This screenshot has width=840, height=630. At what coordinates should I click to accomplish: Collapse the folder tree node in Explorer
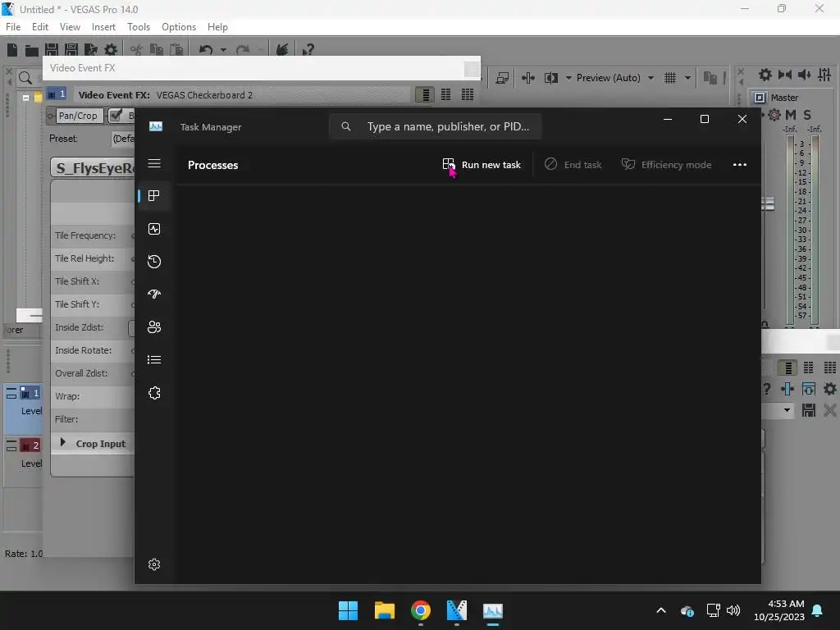coord(25,98)
